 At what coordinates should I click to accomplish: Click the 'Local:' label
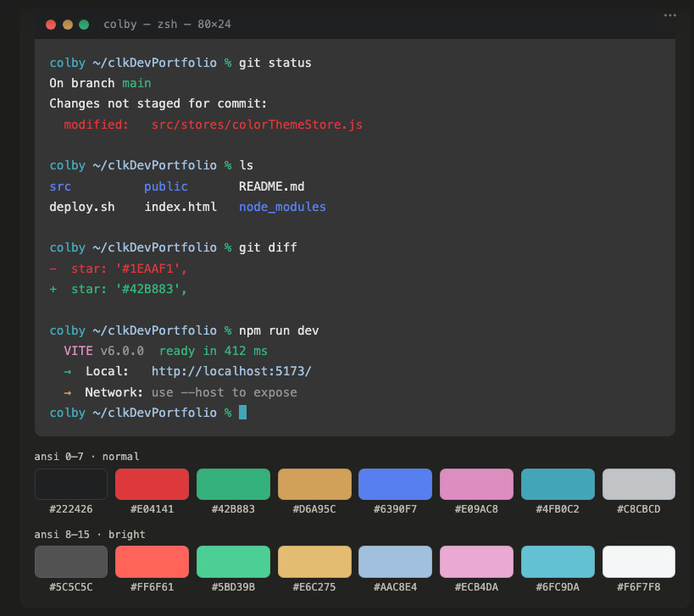[107, 371]
